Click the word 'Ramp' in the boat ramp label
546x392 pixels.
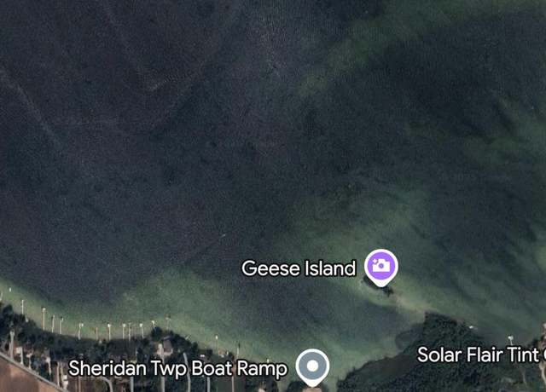click(x=262, y=369)
